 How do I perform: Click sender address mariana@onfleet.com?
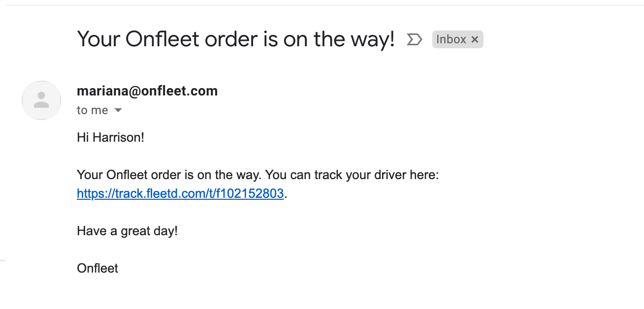[147, 91]
